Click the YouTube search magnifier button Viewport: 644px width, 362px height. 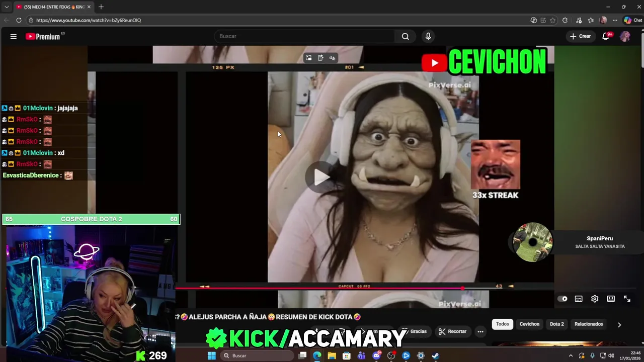(405, 36)
